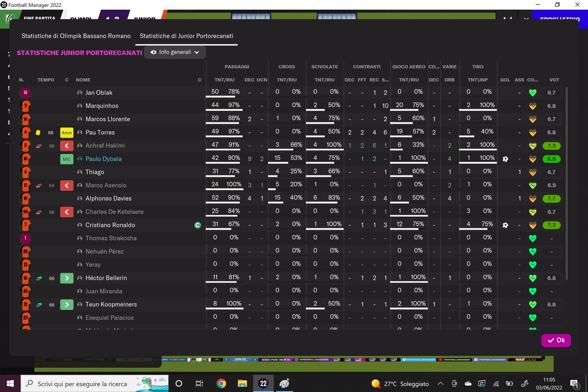This screenshot has height=392, width=588.
Task: Open Google Chrome from the taskbar
Action: coord(221,383)
